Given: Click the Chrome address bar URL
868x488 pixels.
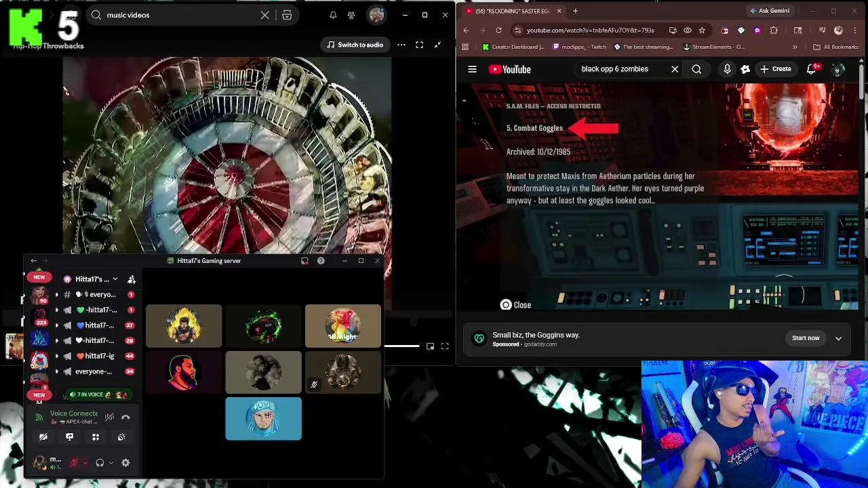Looking at the screenshot, I should coord(590,30).
